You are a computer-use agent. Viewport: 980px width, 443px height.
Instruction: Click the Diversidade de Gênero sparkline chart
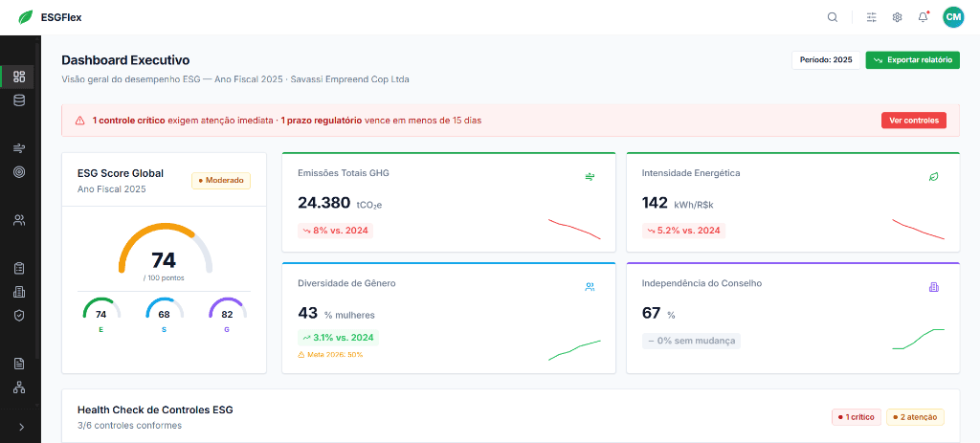pyautogui.click(x=574, y=350)
